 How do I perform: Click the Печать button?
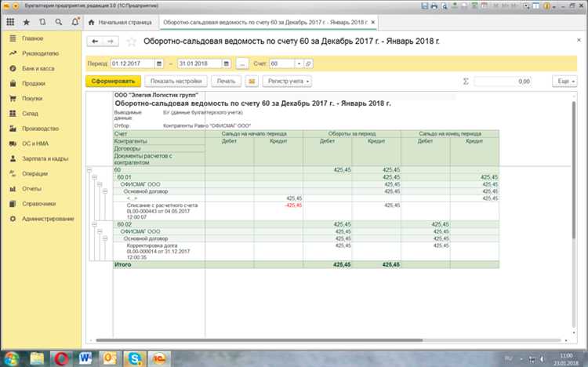(x=226, y=82)
